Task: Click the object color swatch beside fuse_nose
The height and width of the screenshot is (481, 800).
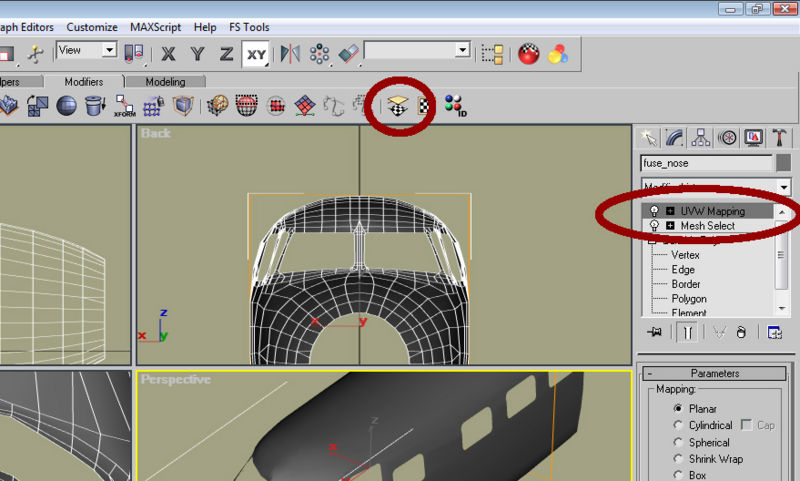Action: pos(783,163)
